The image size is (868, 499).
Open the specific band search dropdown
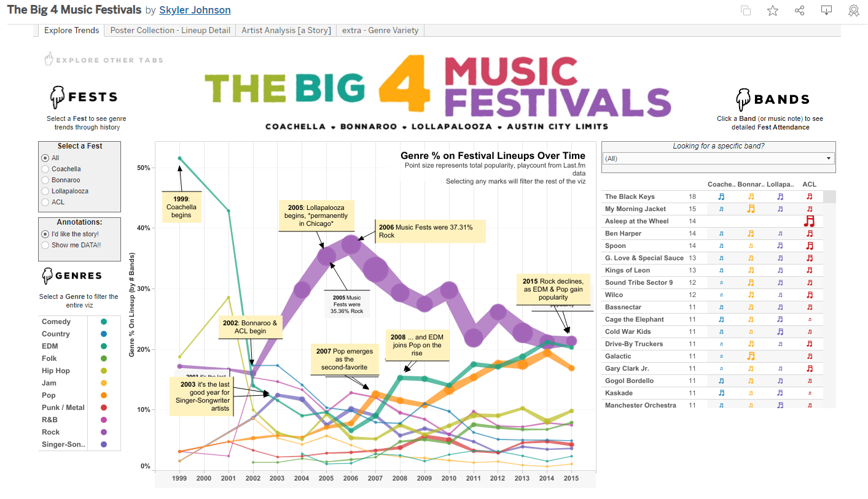click(718, 158)
